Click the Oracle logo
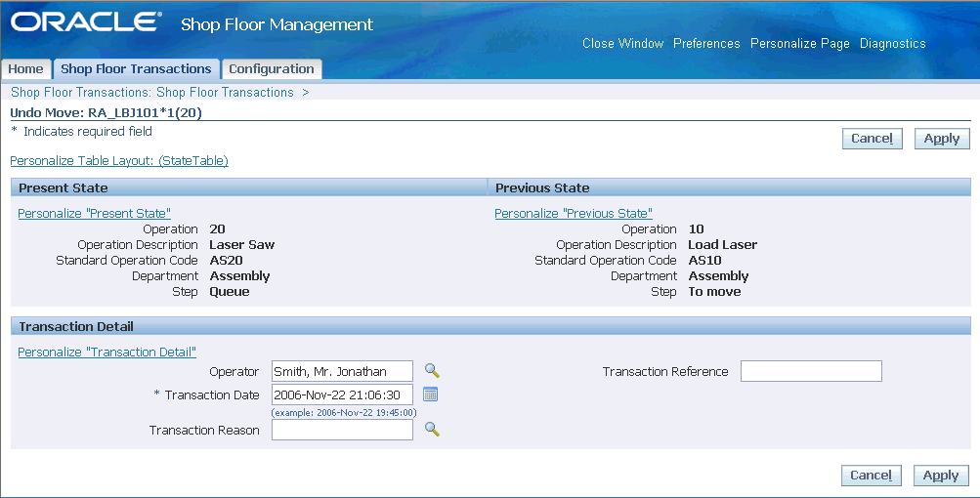The height and width of the screenshot is (498, 980). tap(86, 22)
